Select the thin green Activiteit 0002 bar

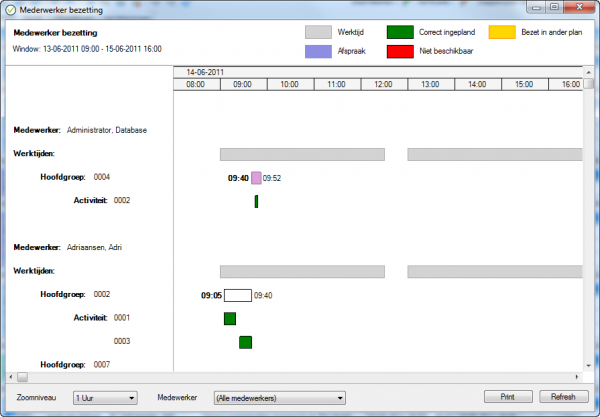click(256, 202)
